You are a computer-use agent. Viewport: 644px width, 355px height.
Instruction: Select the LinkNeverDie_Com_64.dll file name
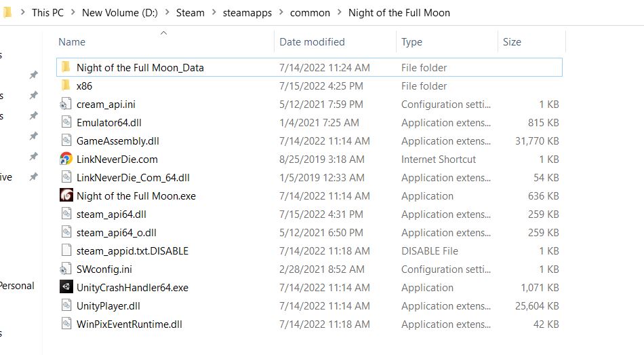point(133,178)
